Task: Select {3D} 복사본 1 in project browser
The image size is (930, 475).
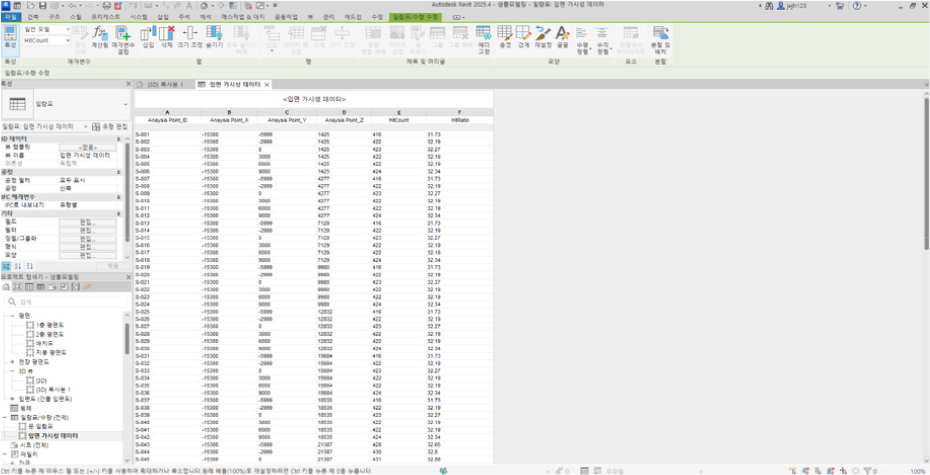Action: 53,389
